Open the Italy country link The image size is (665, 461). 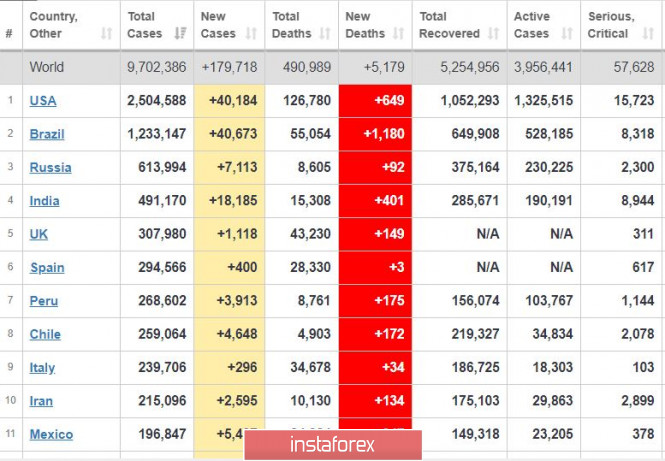point(42,368)
